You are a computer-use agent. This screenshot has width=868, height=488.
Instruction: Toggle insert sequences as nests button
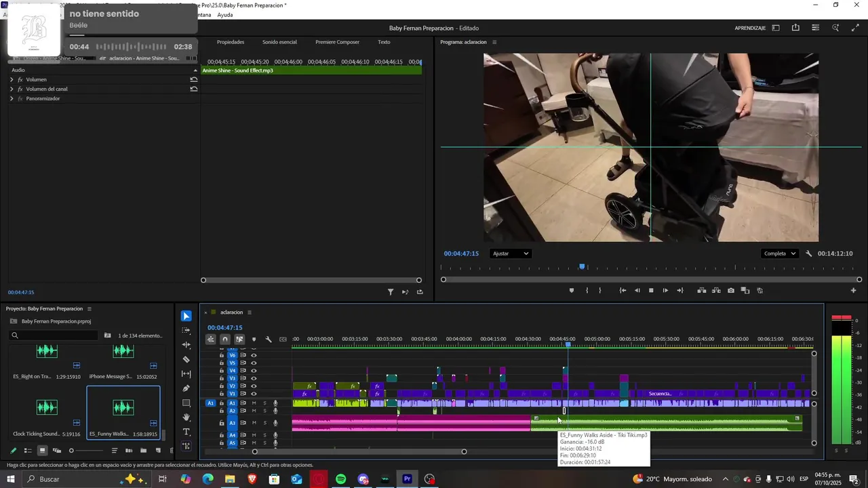point(211,340)
